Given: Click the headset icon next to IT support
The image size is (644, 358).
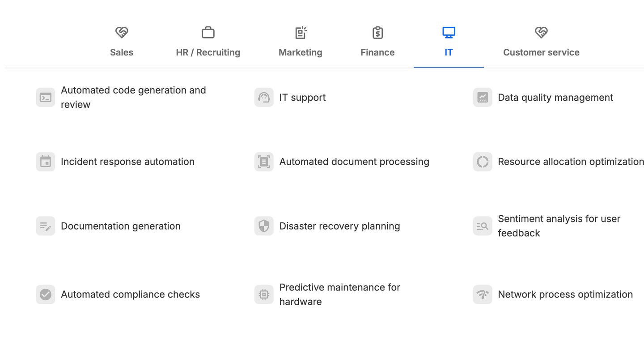Looking at the screenshot, I should (x=264, y=98).
